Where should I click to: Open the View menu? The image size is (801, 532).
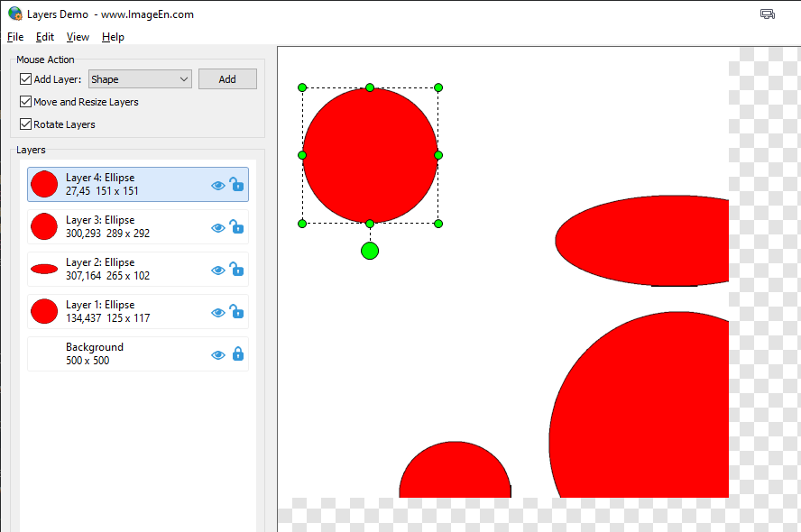tap(78, 37)
